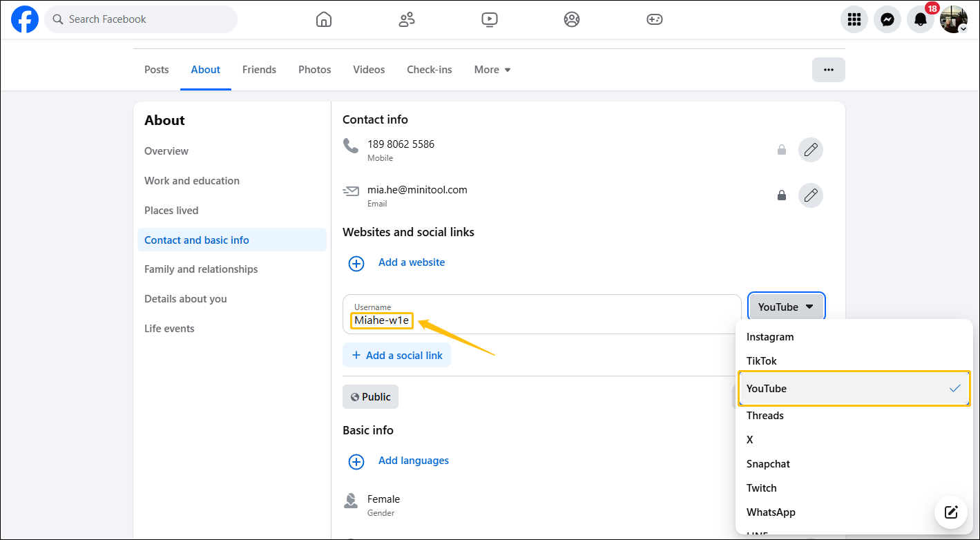The width and height of the screenshot is (980, 540).
Task: Open the Public audience selector
Action: 370,397
